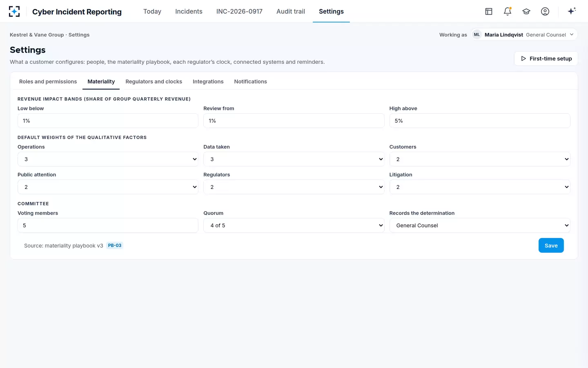Viewport: 588px width, 368px height.
Task: Start the First-time setup walkthrough
Action: tap(546, 58)
